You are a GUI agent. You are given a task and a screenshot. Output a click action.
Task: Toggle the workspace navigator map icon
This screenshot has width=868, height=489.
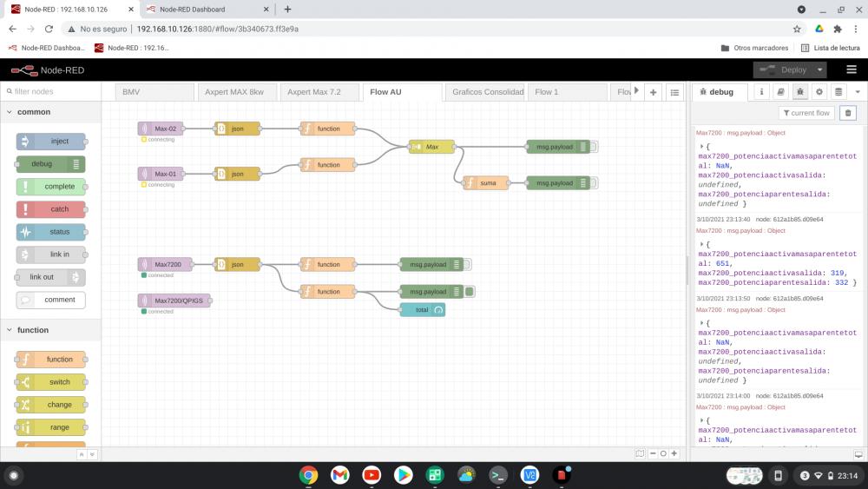pyautogui.click(x=640, y=453)
